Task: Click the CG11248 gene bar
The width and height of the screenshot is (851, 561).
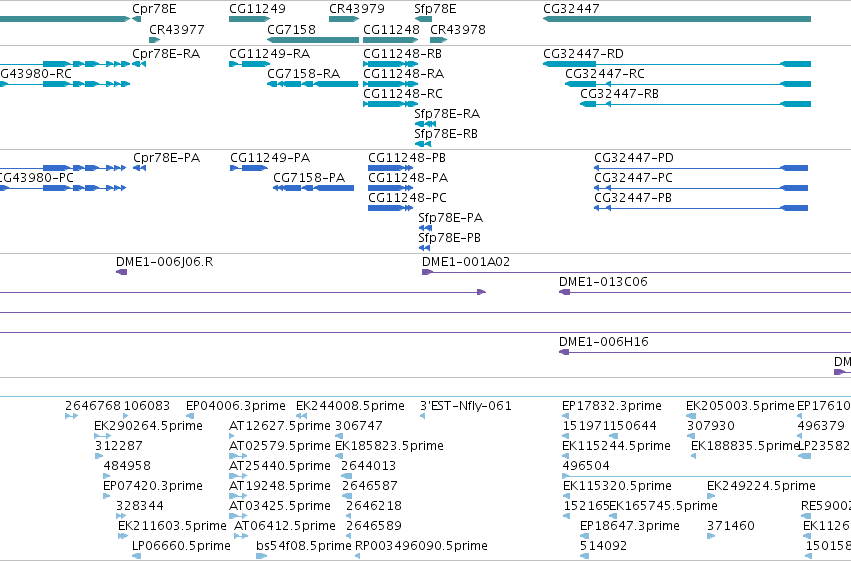Action: 390,40
